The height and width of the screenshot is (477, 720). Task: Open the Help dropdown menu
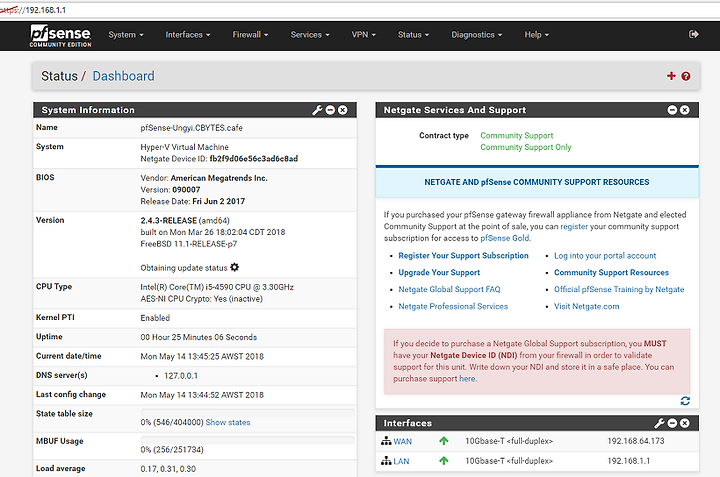pos(537,35)
